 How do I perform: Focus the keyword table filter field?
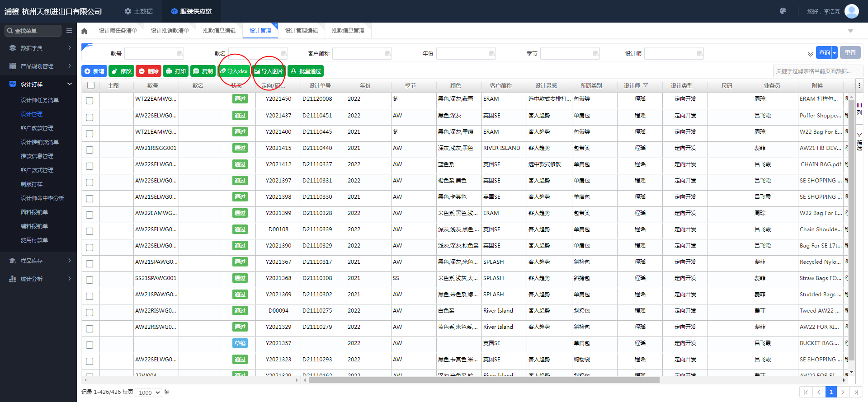click(x=818, y=71)
